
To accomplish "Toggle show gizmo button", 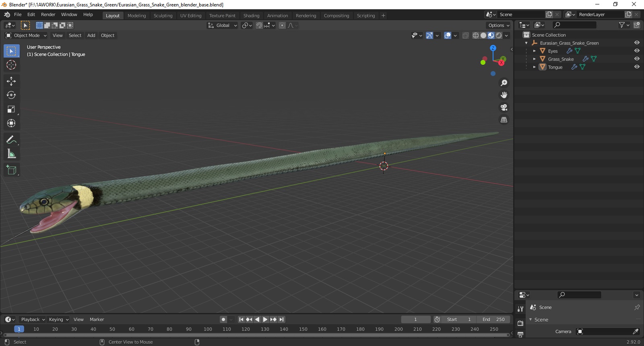I will [429, 35].
